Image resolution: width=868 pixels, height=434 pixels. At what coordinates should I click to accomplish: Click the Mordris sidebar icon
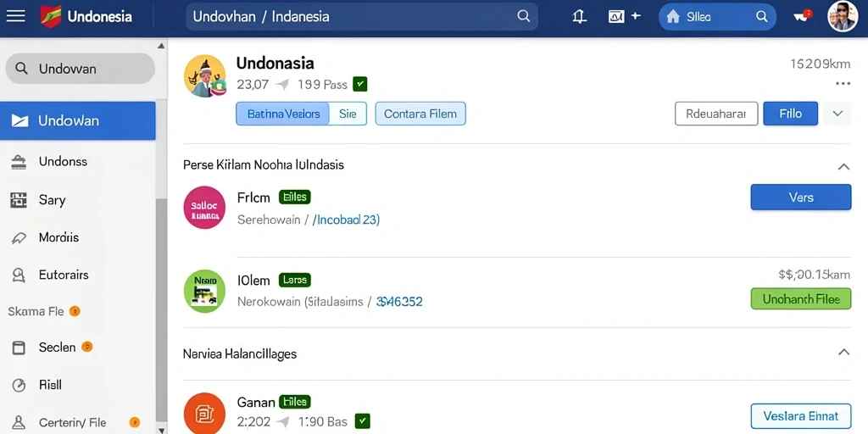pos(19,238)
